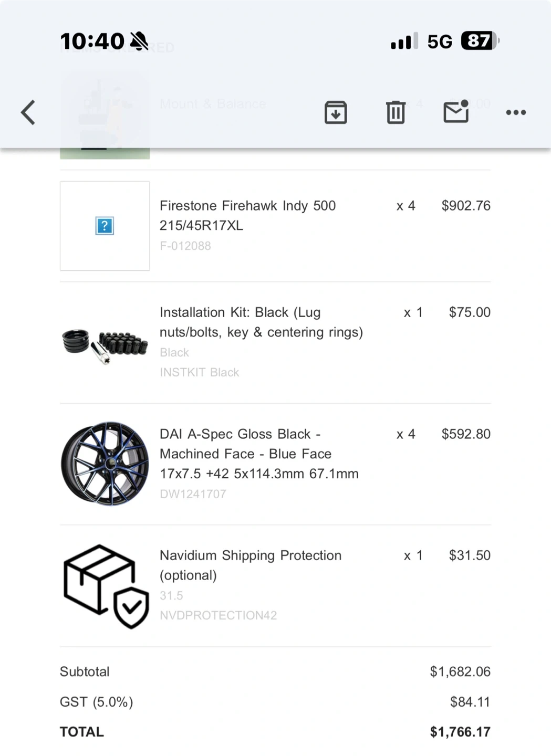Tap the NVDPROTECTION42 SKU text

tap(218, 615)
